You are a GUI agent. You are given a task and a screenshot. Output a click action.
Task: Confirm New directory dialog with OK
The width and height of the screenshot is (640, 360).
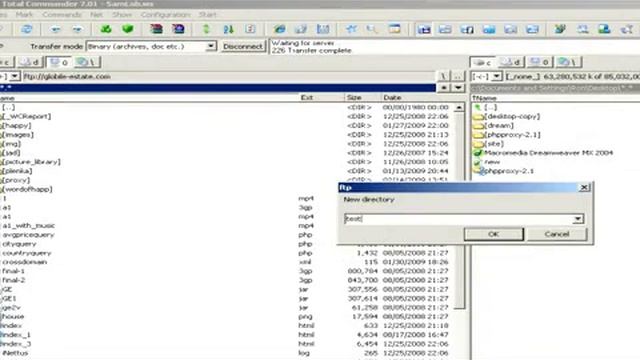click(x=493, y=234)
